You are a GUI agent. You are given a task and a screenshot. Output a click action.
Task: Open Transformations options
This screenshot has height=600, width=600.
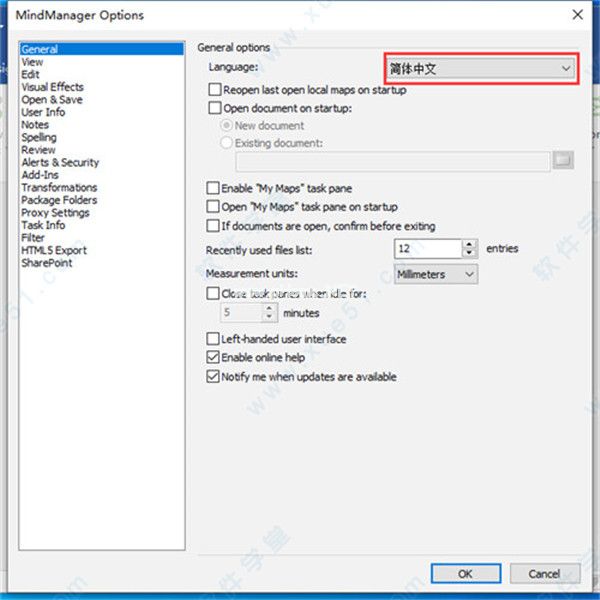(59, 188)
